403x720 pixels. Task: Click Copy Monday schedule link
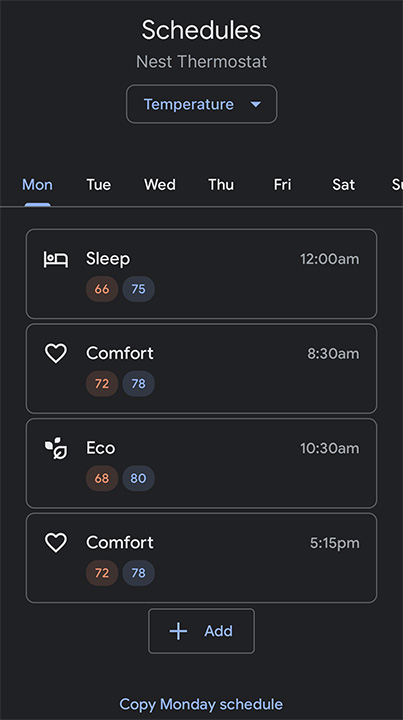201,704
